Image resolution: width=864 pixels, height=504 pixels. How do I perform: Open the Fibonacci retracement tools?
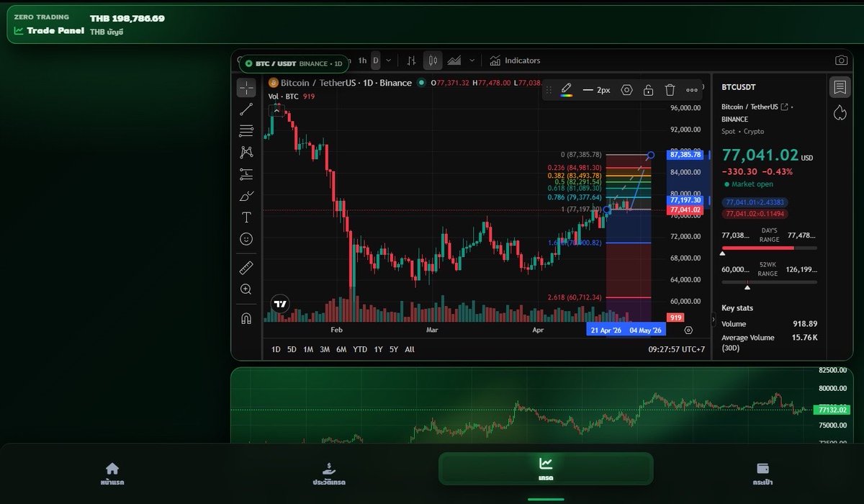coord(246,131)
